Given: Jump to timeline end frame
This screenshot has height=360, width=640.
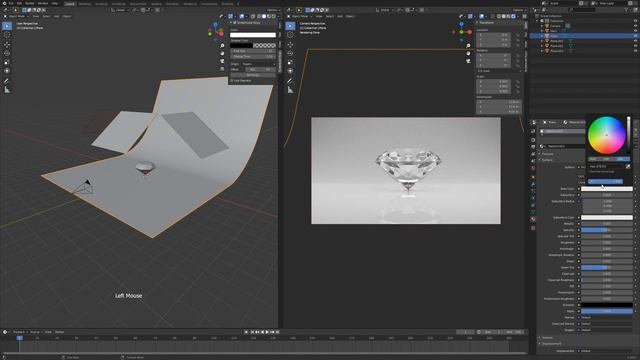Looking at the screenshot, I should tap(278, 332).
